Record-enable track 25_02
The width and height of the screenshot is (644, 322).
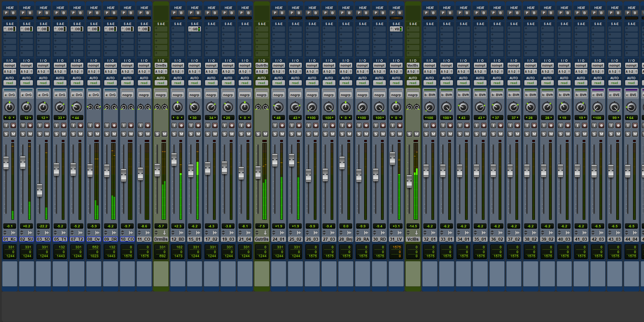tap(299, 126)
